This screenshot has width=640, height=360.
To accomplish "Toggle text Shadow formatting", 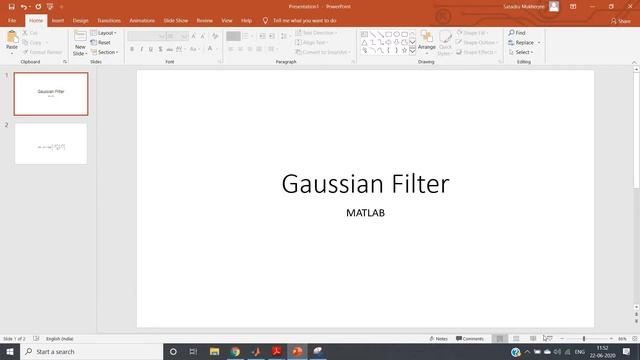I will pos(160,49).
